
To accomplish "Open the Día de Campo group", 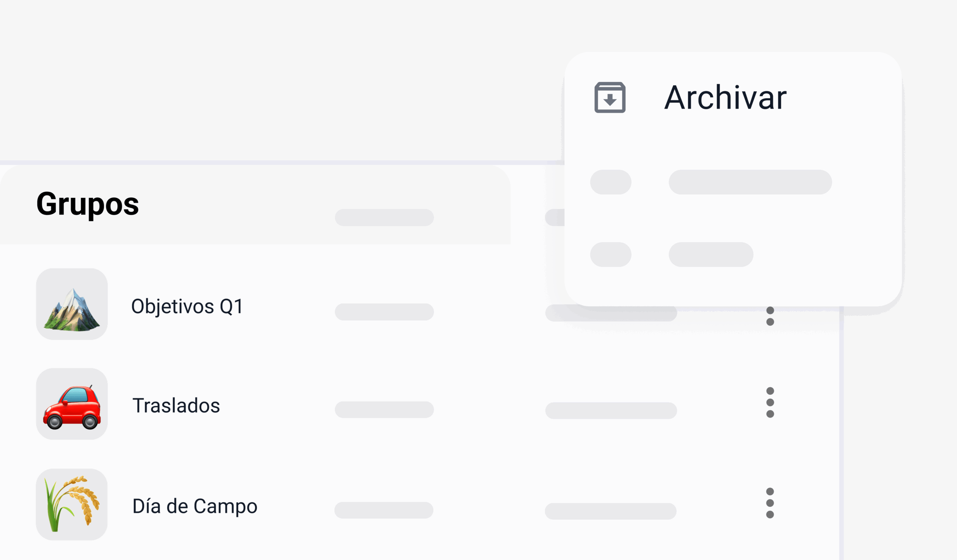I will (195, 506).
